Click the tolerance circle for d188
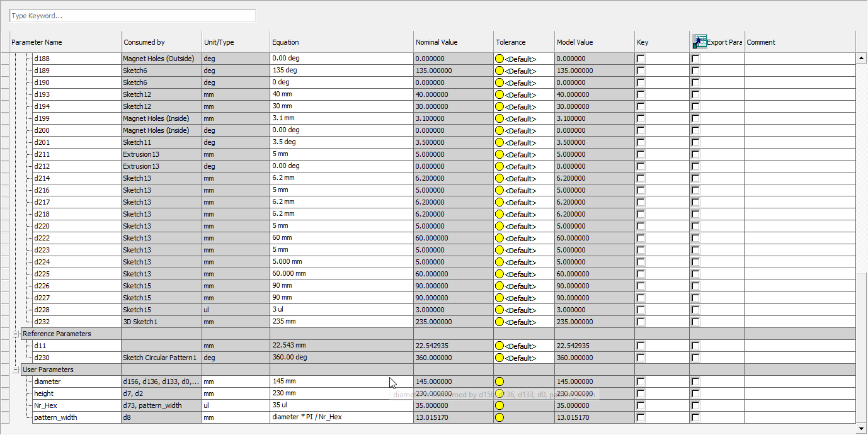Screen dimensions: 868x435 point(500,59)
